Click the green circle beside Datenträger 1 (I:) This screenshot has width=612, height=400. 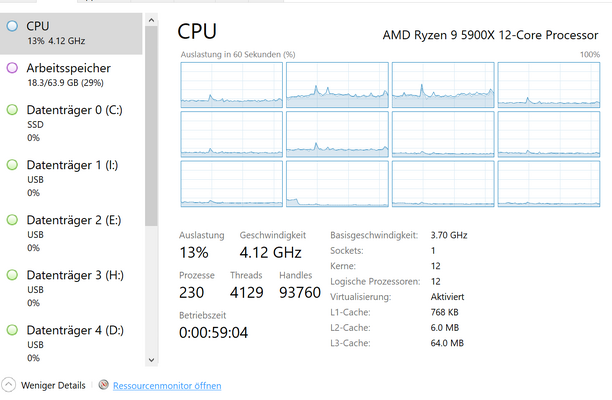[x=12, y=165]
